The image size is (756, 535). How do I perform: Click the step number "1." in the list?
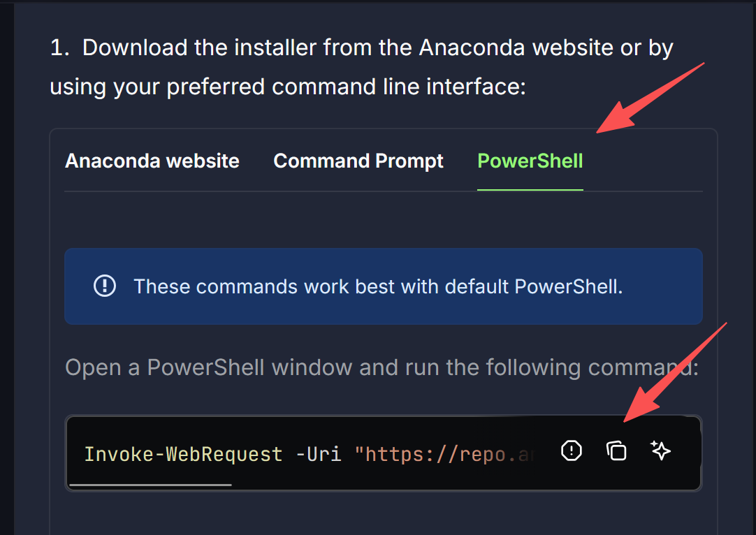pyautogui.click(x=60, y=48)
